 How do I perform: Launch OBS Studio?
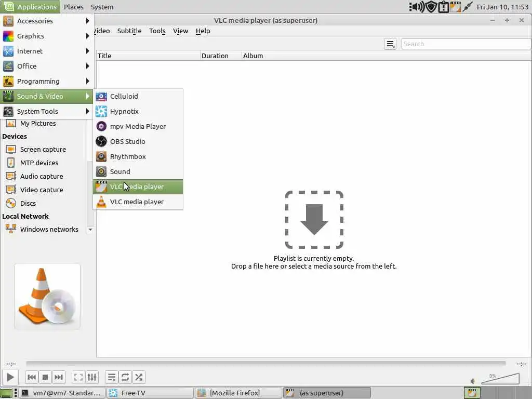click(x=138, y=141)
